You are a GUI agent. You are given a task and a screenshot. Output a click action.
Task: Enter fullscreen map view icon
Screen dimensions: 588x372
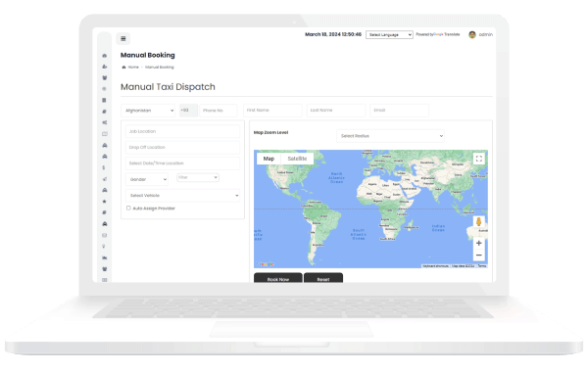(479, 159)
